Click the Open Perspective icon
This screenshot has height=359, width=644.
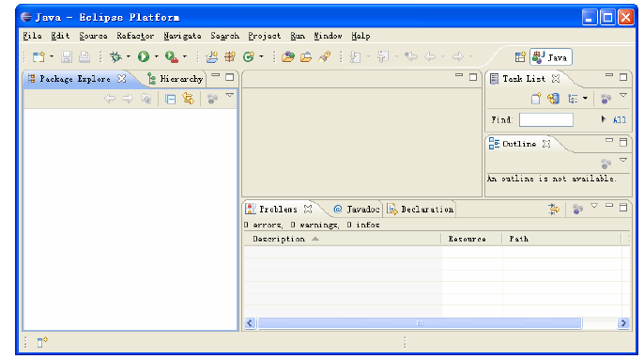pos(520,57)
